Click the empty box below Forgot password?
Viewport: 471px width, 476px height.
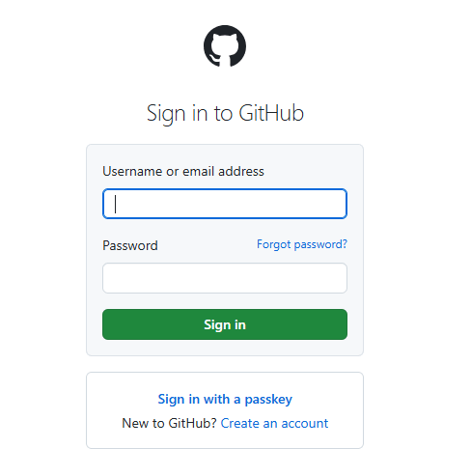point(225,278)
